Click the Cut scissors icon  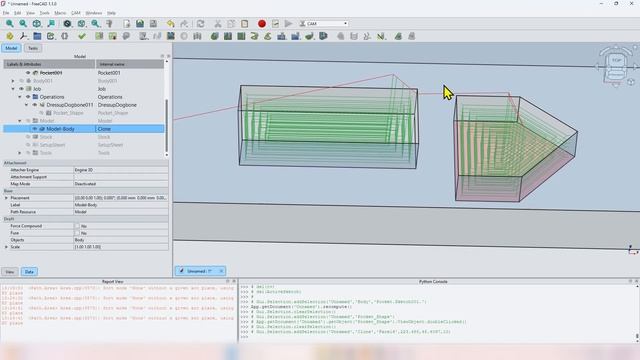point(218,24)
